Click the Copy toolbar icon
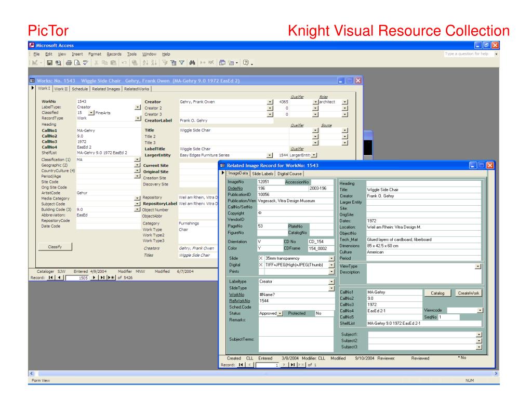 [104, 63]
